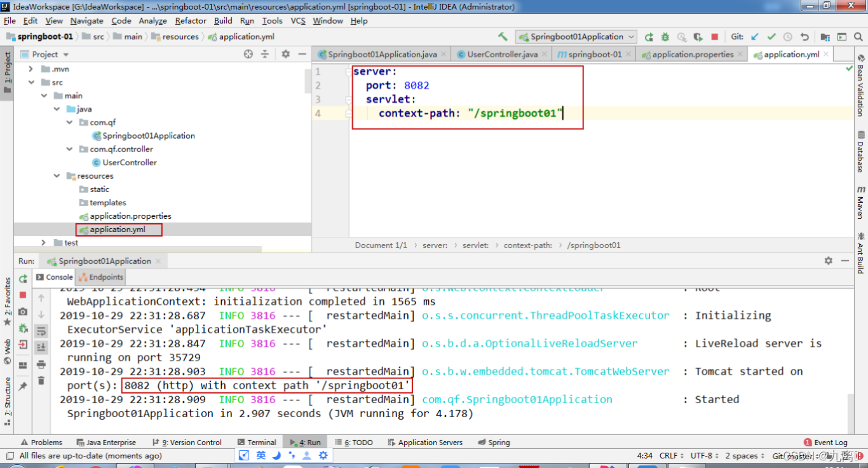Click the console Print icon

click(x=41, y=364)
